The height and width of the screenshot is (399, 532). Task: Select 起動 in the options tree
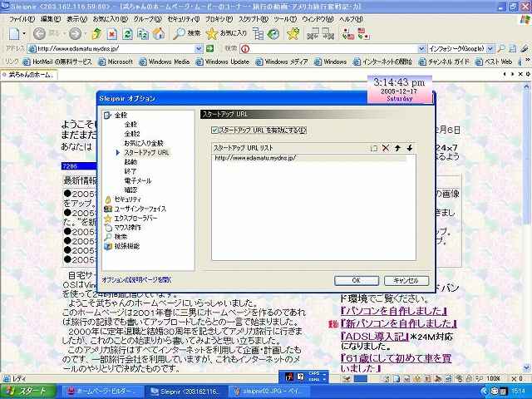click(131, 162)
